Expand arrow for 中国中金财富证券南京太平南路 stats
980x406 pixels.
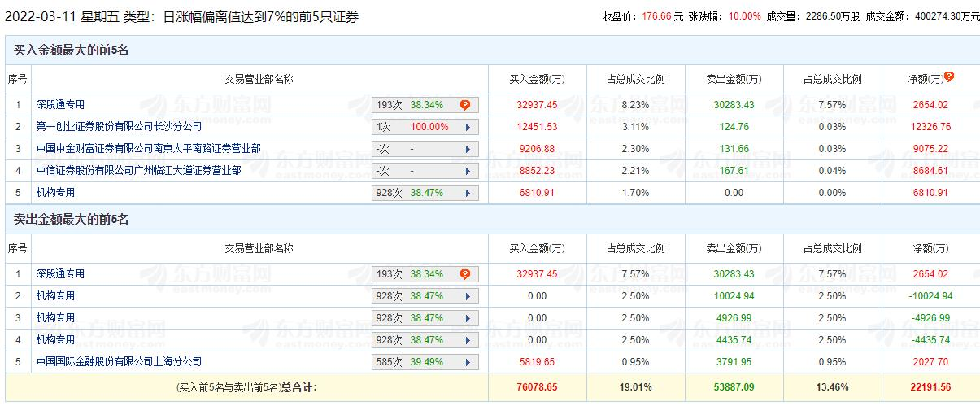[468, 149]
